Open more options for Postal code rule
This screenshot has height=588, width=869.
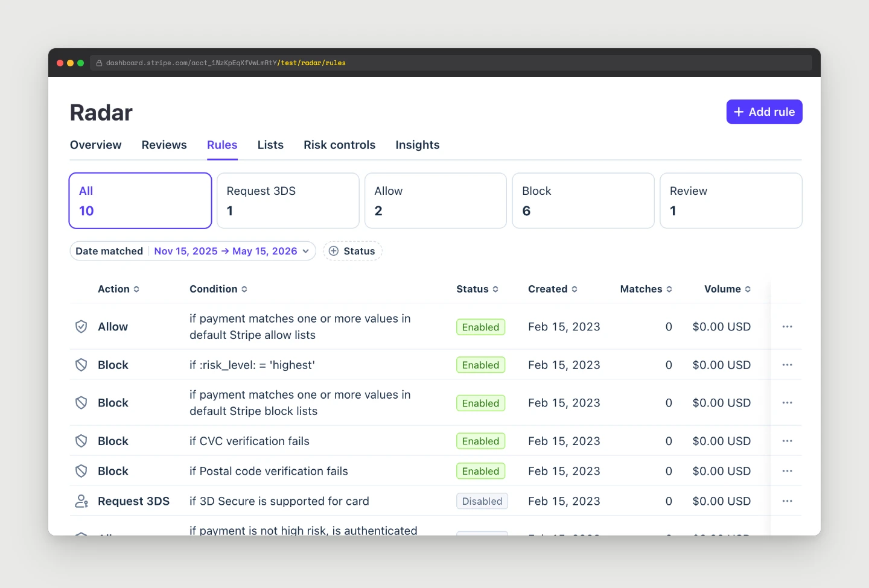[787, 471]
